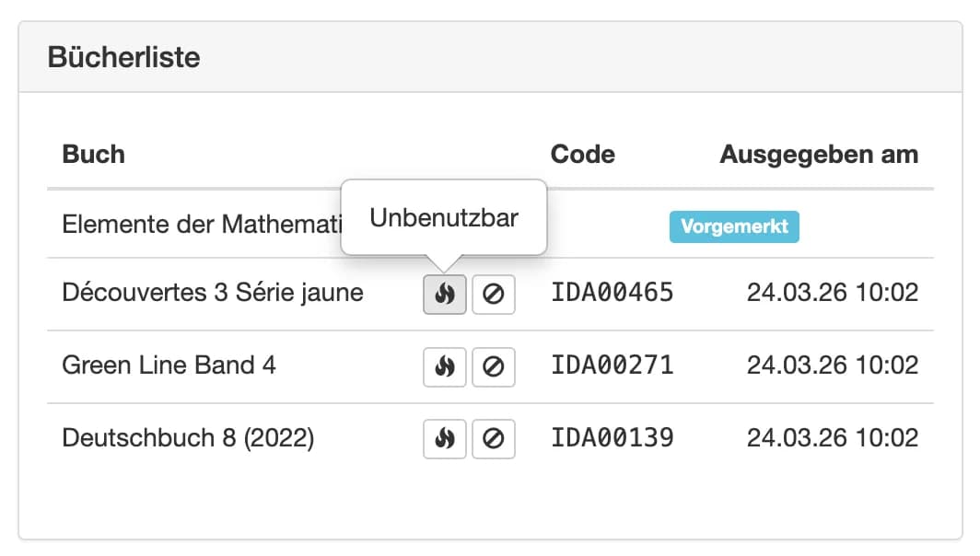Sort by the Ausgegeben am column header
Screen dimensions: 980x556
point(818,154)
